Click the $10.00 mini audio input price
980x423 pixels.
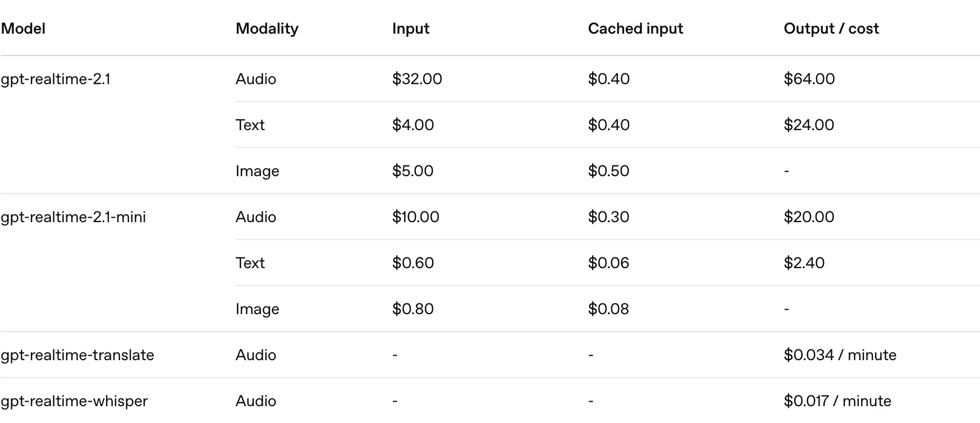click(x=415, y=217)
